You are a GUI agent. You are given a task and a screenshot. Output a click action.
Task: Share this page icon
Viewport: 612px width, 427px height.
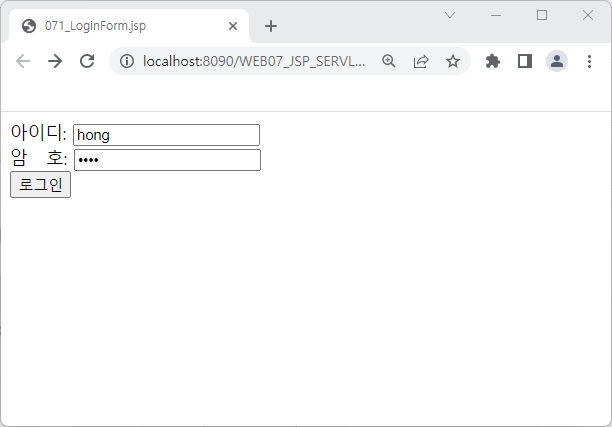click(x=421, y=61)
